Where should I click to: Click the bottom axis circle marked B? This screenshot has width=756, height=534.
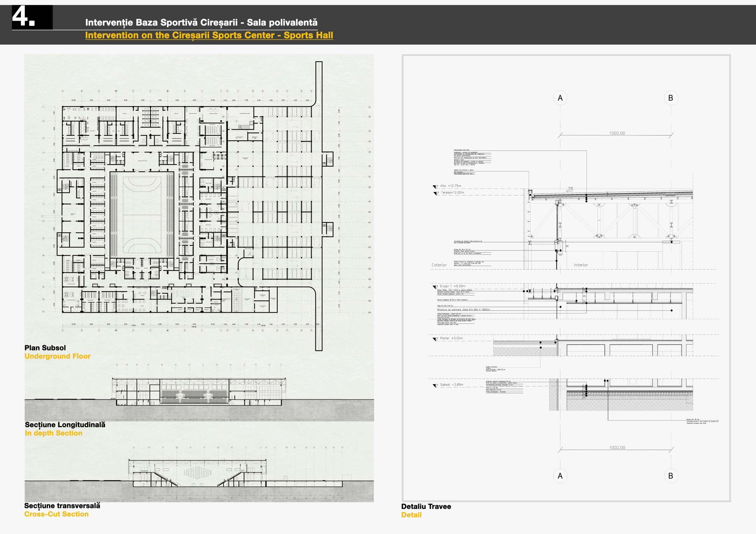click(x=671, y=476)
